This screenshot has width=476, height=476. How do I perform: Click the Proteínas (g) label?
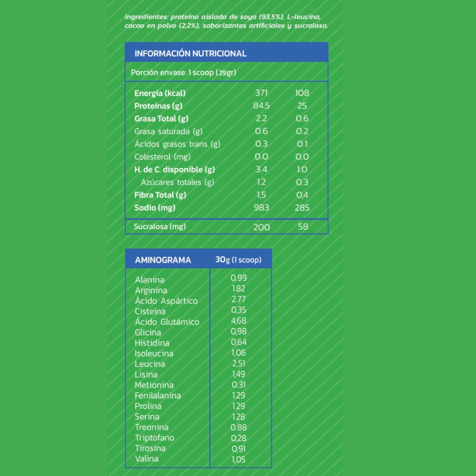point(158,106)
